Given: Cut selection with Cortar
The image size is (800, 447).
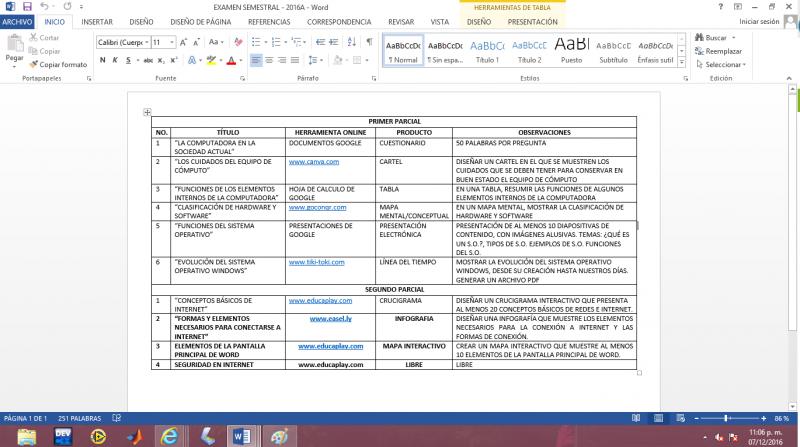Looking at the screenshot, I should tap(44, 37).
